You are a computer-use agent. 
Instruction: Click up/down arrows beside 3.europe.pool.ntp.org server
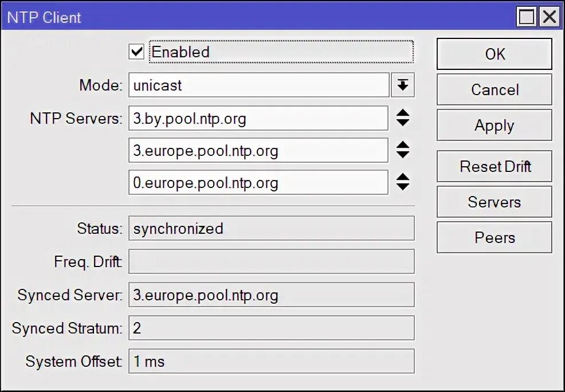402,150
